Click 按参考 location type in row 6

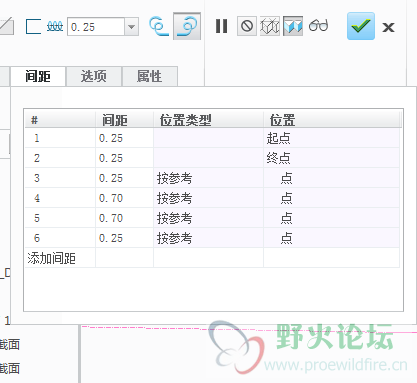(208, 238)
